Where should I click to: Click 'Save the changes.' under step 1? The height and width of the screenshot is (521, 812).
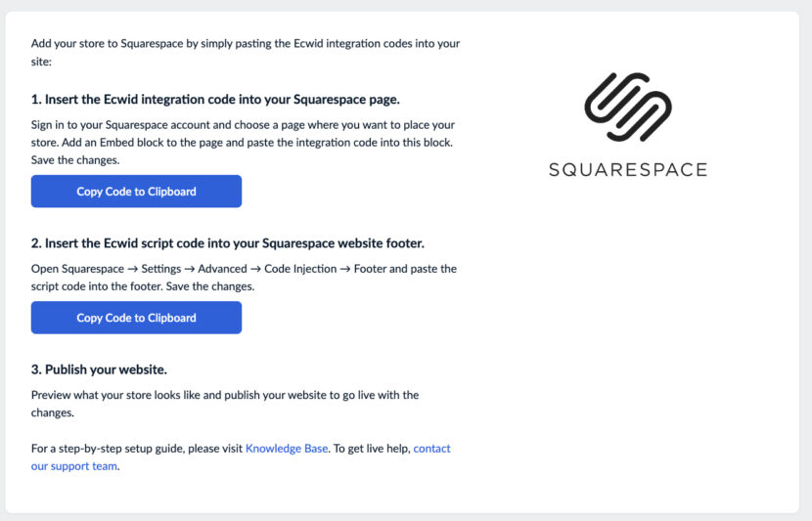76,160
